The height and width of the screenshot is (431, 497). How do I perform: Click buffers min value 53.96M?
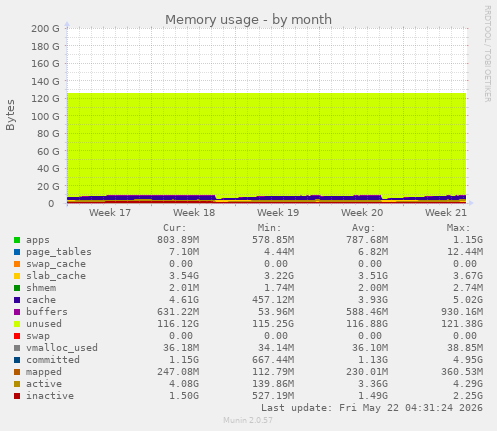click(276, 312)
